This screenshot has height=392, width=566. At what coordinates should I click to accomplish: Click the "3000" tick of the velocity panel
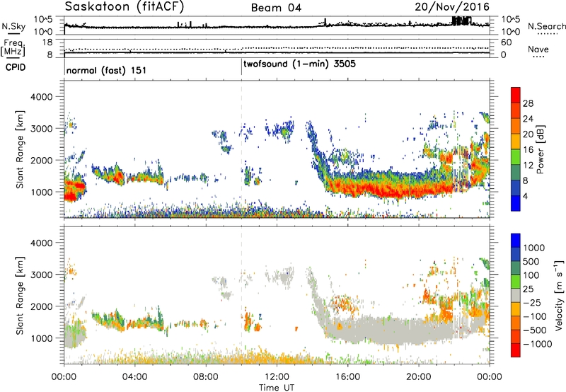41,275
